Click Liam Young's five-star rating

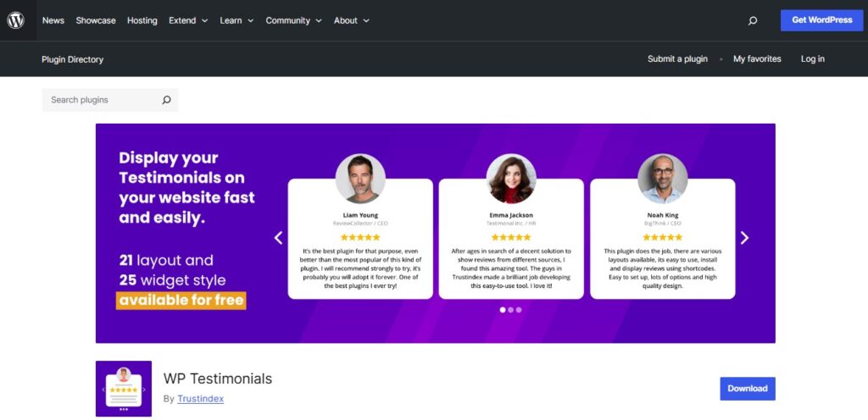click(x=360, y=237)
